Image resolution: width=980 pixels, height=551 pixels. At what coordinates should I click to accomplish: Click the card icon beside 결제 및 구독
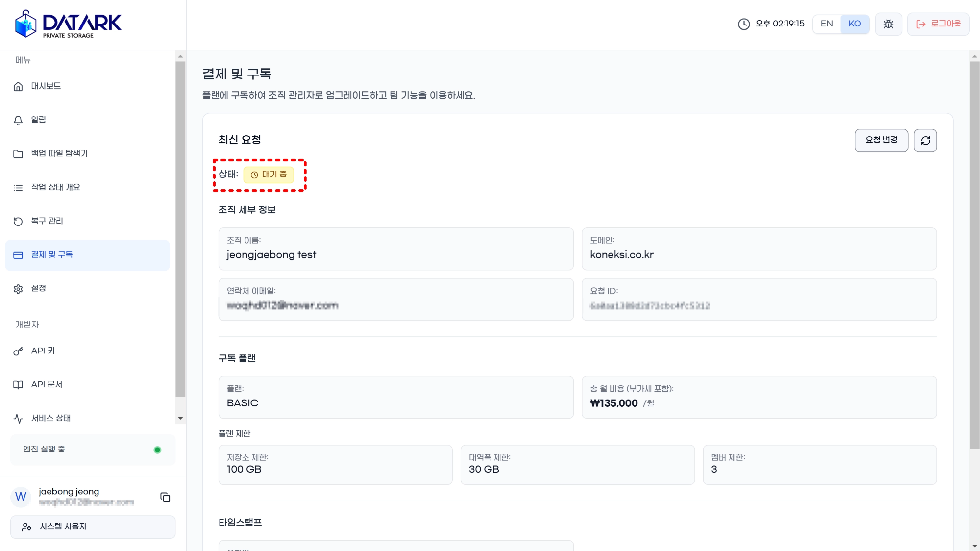coord(18,255)
